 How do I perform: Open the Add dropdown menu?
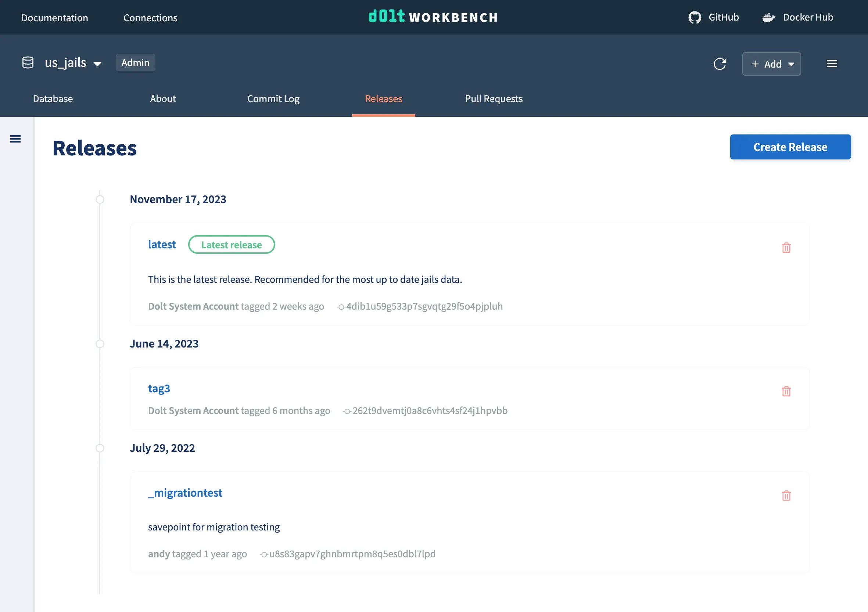[771, 64]
